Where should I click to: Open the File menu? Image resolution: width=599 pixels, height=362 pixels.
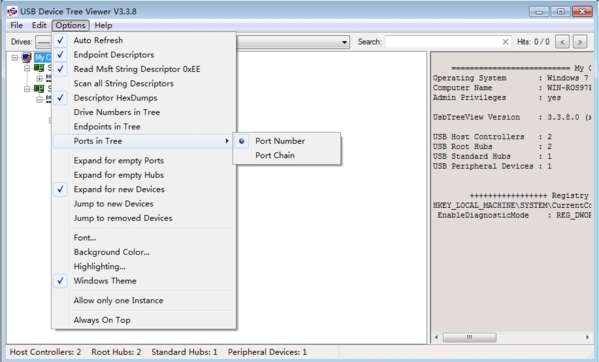click(16, 25)
